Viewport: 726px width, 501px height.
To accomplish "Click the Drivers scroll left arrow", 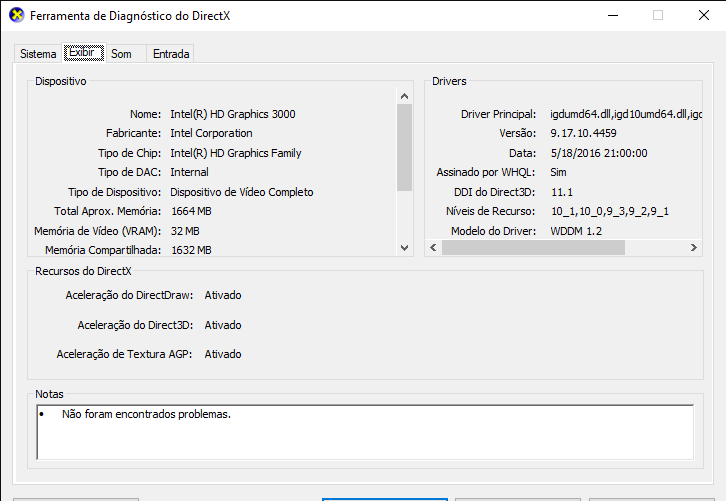I will tap(433, 247).
